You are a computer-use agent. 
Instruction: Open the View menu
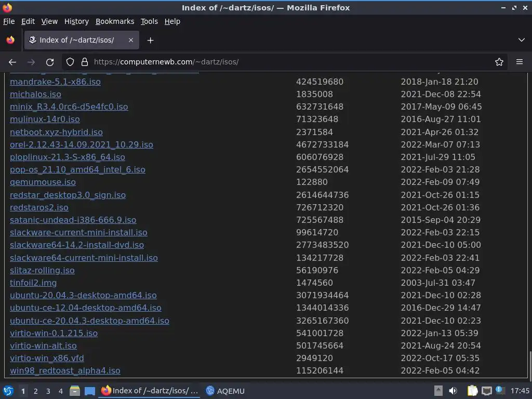tap(49, 21)
